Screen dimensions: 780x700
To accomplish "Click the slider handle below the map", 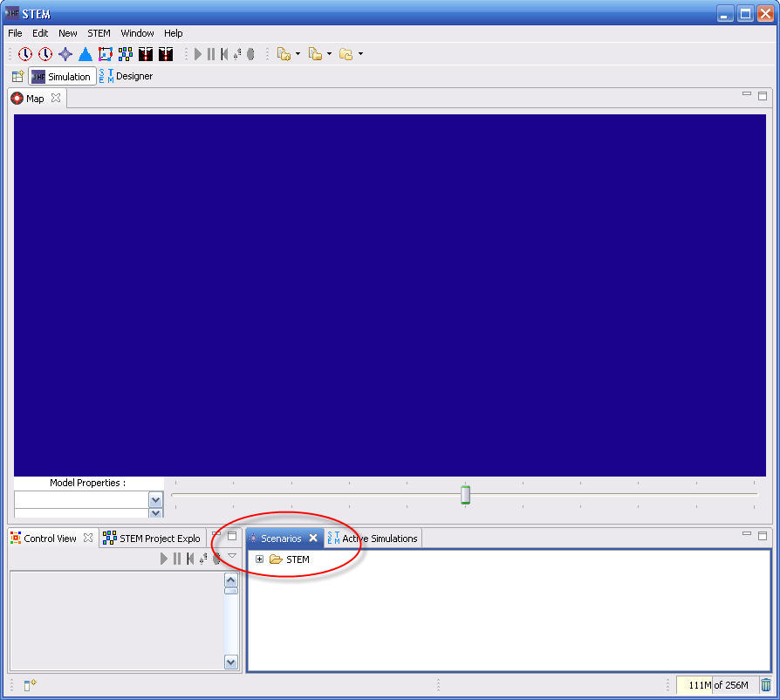I will (x=465, y=495).
